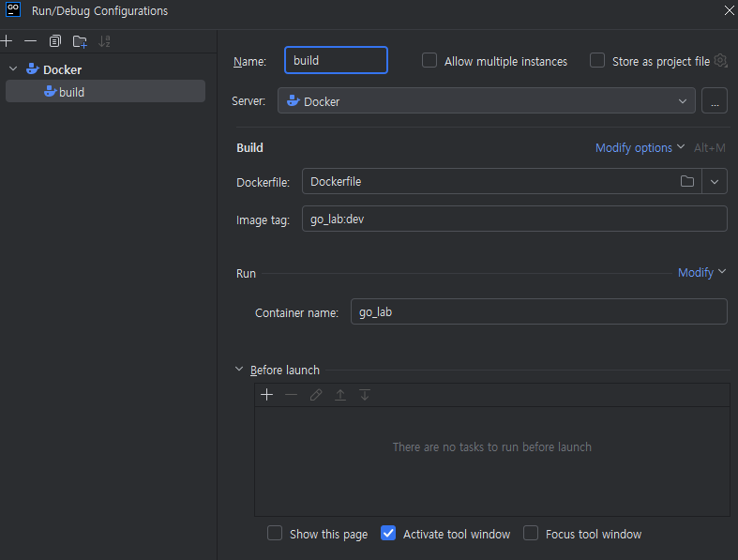
Task: Open the Server dropdown
Action: 486,100
